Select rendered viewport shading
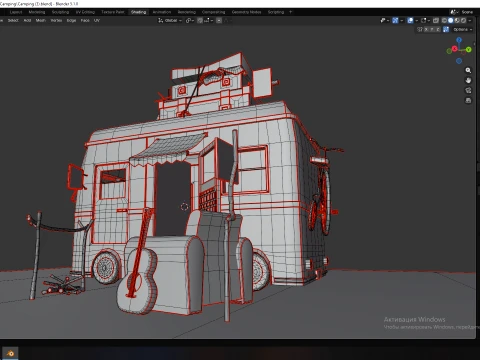This screenshot has height=360, width=480. coord(463,20)
